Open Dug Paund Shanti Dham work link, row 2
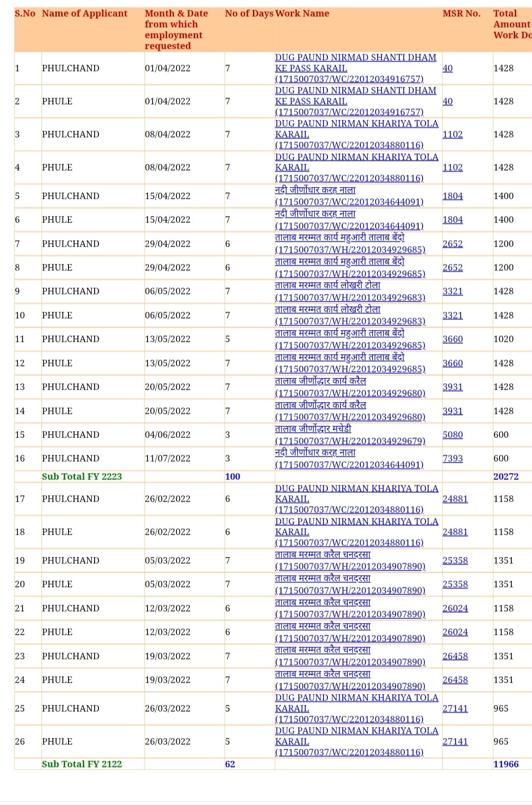 coord(355,101)
